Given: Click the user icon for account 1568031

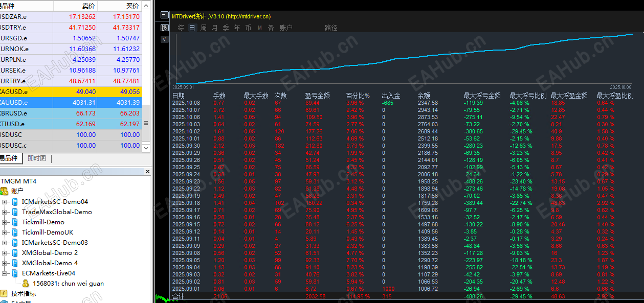Looking at the screenshot, I should coord(26,283).
